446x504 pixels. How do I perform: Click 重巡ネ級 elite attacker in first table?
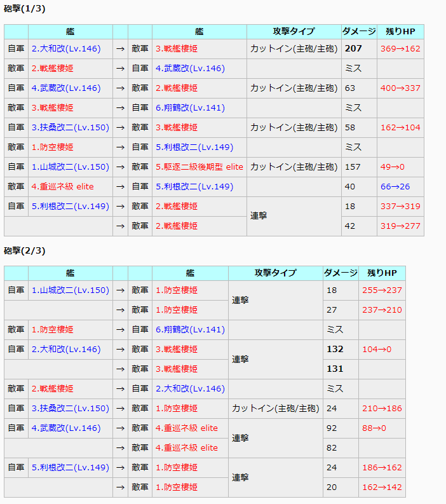[62, 187]
